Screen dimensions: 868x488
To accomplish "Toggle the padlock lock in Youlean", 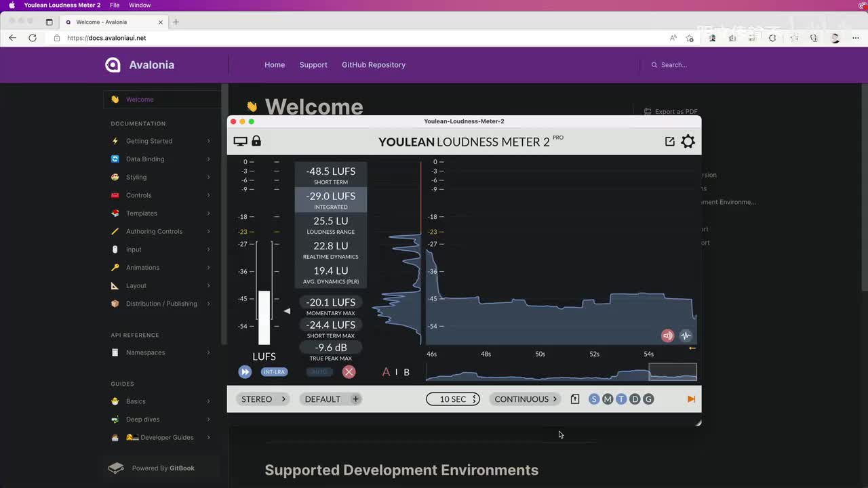I will pyautogui.click(x=256, y=140).
